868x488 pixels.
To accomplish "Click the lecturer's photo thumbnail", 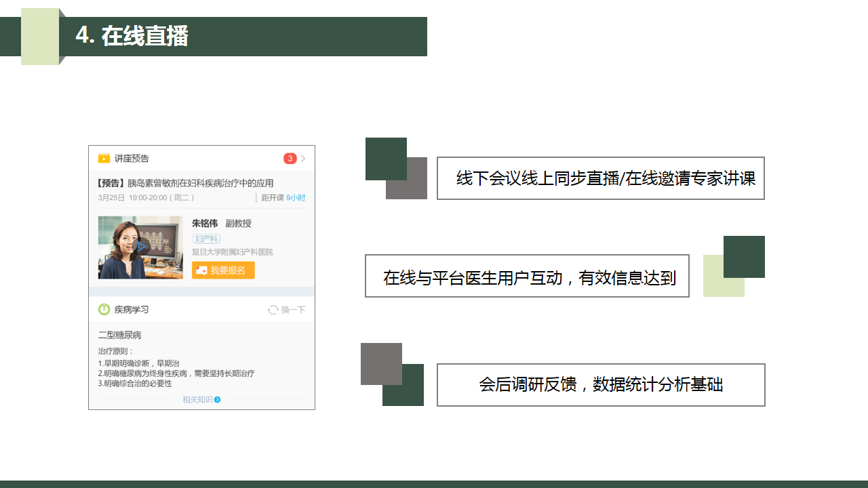I will click(x=140, y=247).
